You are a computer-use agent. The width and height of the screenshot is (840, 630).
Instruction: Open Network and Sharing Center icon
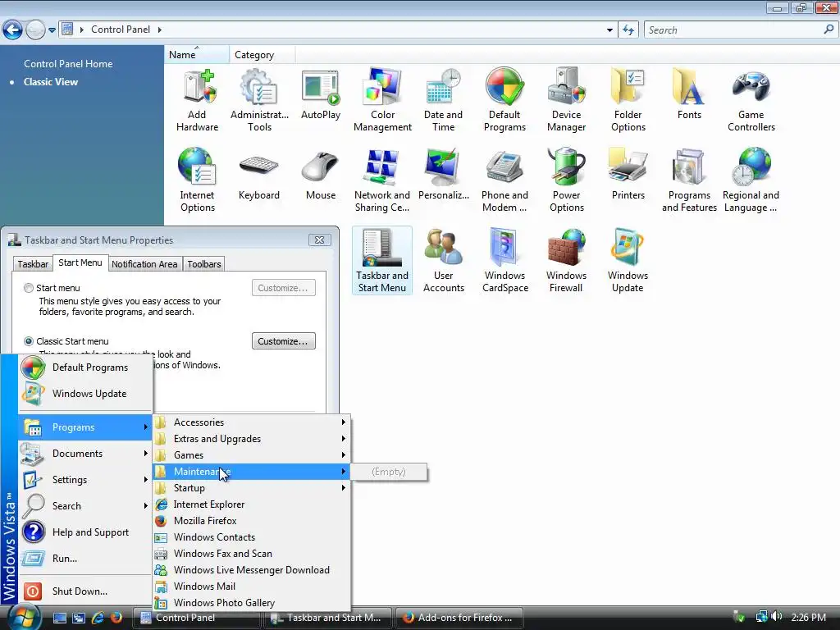click(x=382, y=181)
